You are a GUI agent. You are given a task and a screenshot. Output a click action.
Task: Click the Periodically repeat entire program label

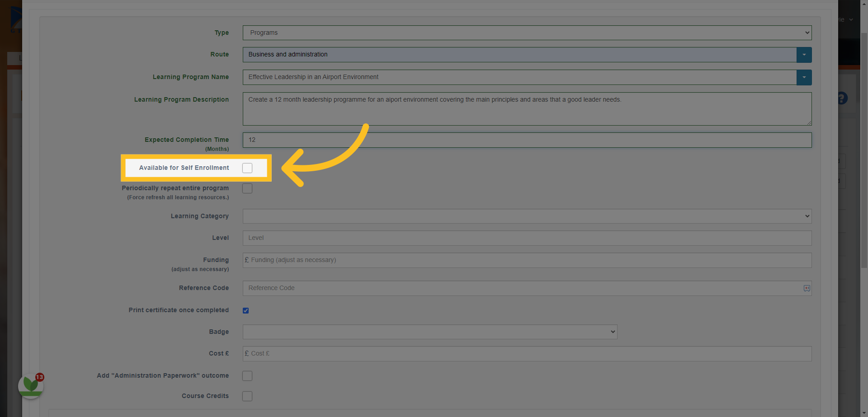[x=175, y=188]
